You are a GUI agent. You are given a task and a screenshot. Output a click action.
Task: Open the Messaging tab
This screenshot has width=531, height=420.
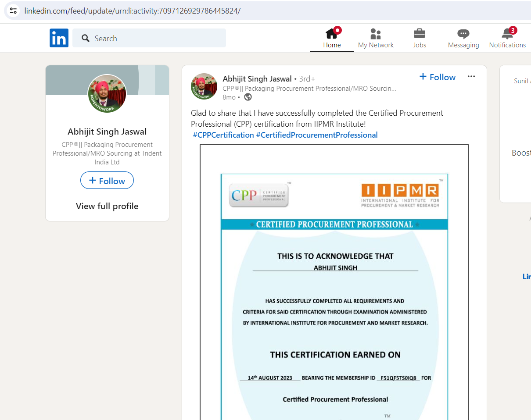tap(463, 38)
